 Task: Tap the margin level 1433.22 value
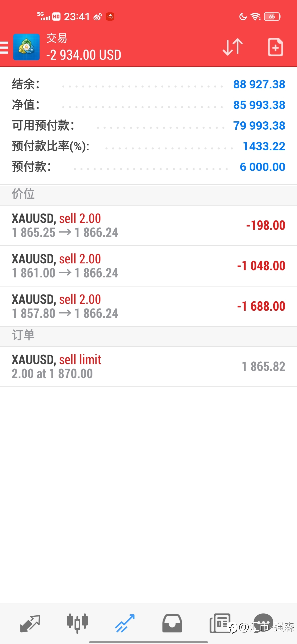tap(264, 146)
